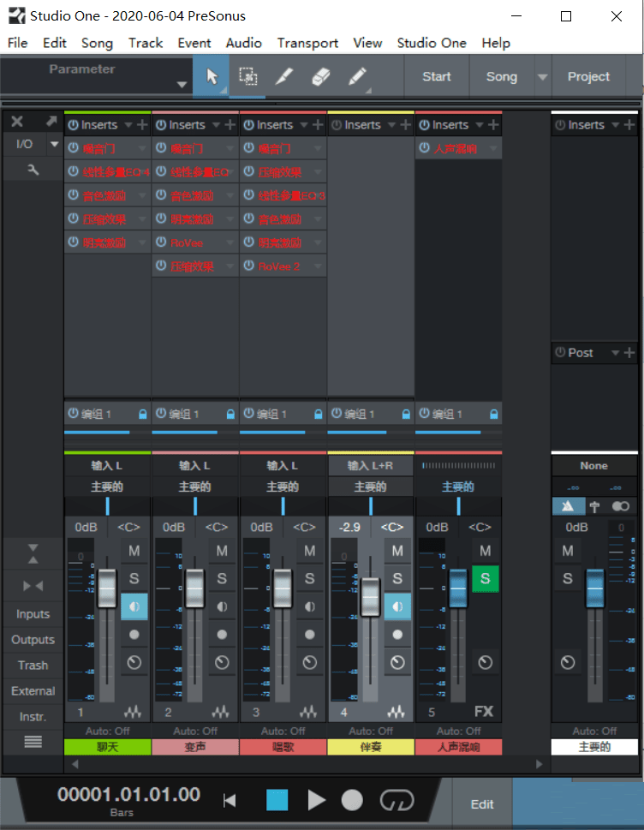Add insert to channel 4 with plus

[x=405, y=125]
